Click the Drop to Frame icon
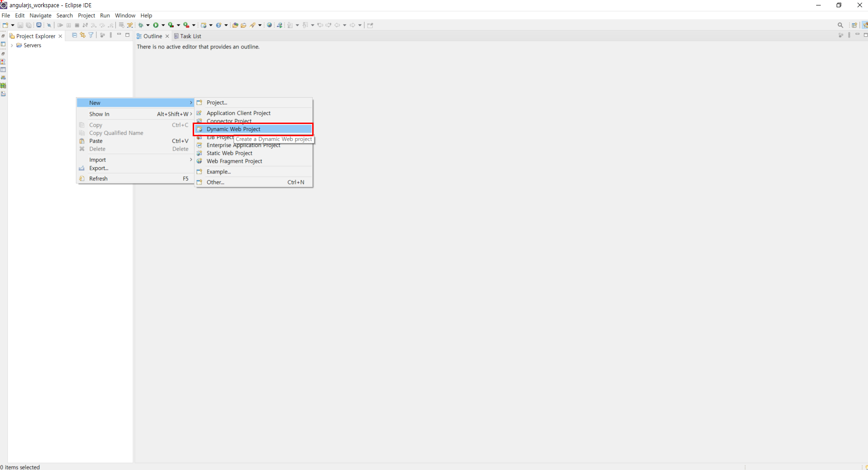The image size is (868, 470). click(x=121, y=25)
